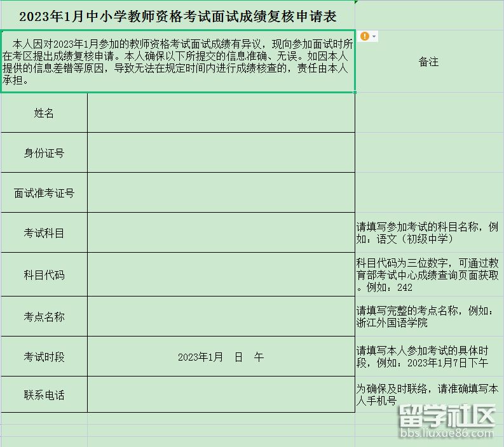Click the blank cell beside 考点名称

(x=221, y=316)
